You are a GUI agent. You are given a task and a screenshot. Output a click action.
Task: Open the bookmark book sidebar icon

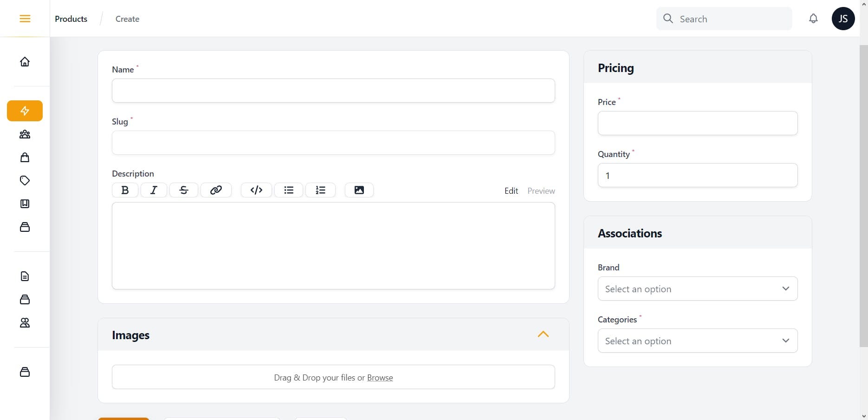click(25, 204)
